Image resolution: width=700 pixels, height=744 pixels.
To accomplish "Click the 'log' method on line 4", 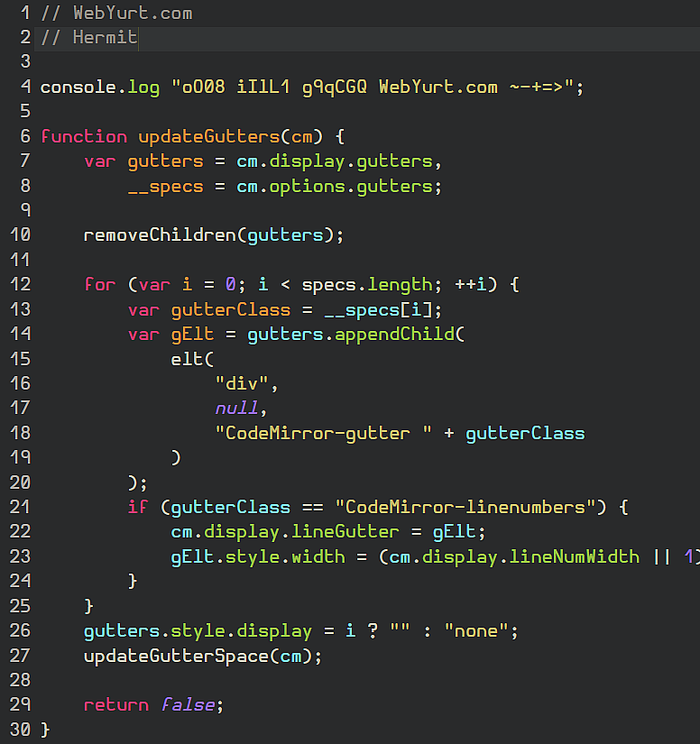I will click(x=143, y=88).
